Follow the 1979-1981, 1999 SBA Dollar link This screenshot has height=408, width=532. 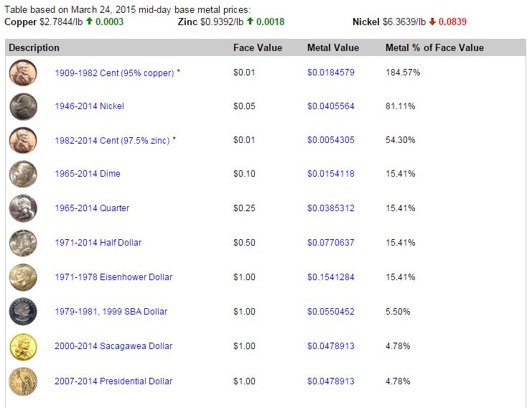(111, 312)
